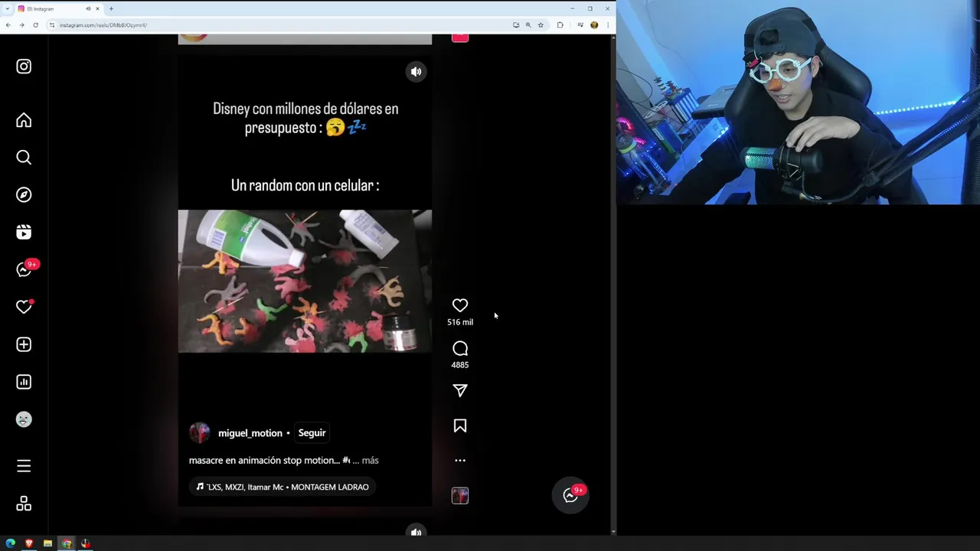980x551 pixels.
Task: Go to Home feed via house icon
Action: (x=24, y=120)
